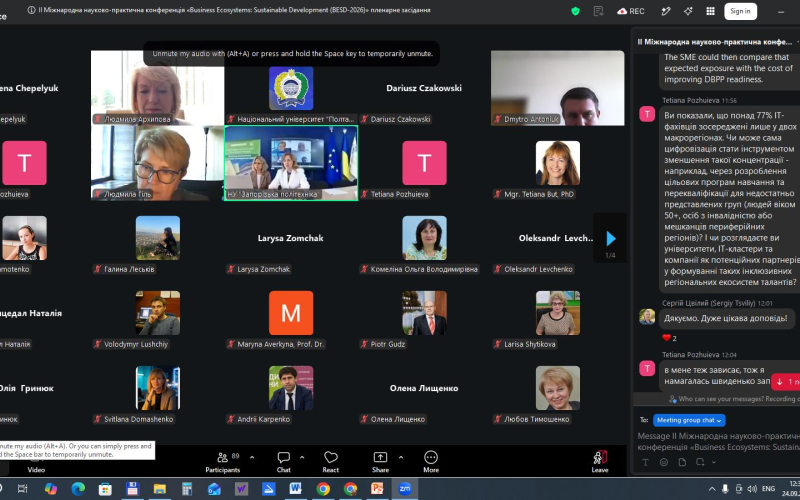Select Dmytro Antoniuk video tile
The image size is (800, 500).
click(557, 88)
